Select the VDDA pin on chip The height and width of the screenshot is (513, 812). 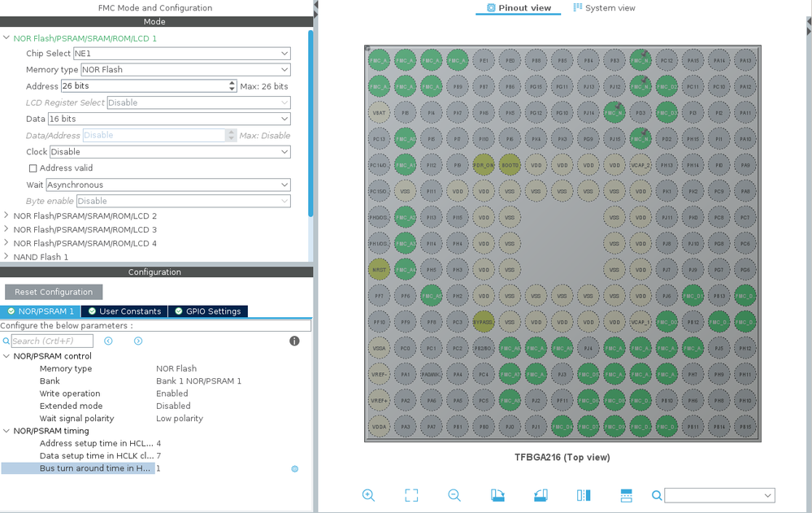[379, 427]
